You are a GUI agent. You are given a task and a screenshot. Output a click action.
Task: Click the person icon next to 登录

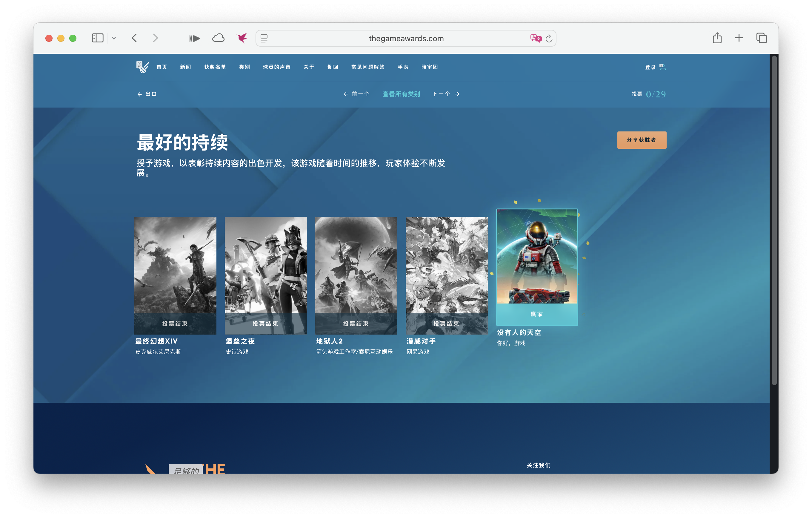click(x=663, y=67)
